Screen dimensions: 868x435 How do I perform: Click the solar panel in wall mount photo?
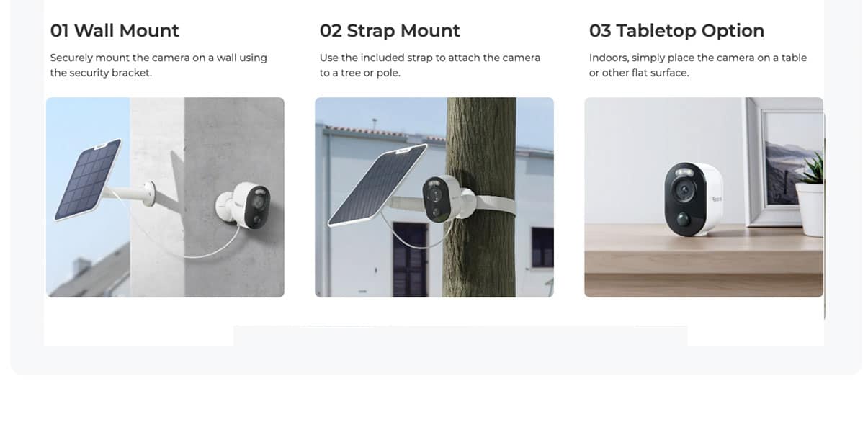pos(86,179)
